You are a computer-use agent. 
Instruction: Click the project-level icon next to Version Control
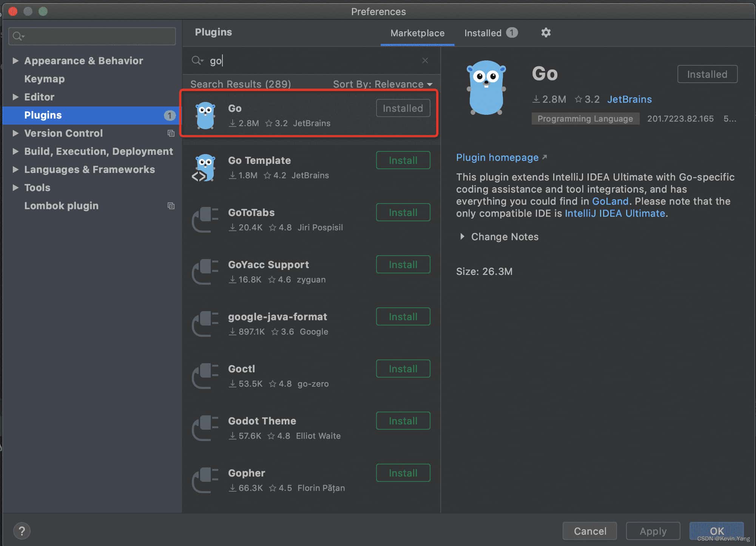pyautogui.click(x=171, y=133)
